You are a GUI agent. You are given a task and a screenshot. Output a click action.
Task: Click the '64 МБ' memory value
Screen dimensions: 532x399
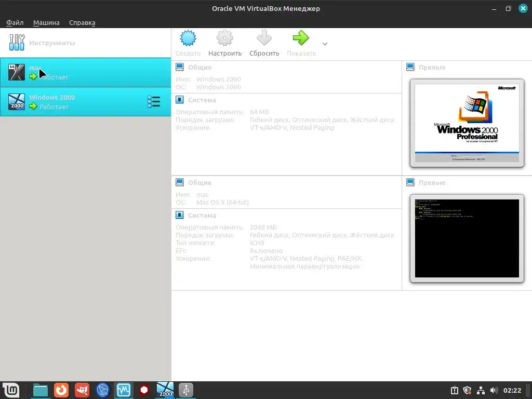pyautogui.click(x=259, y=112)
